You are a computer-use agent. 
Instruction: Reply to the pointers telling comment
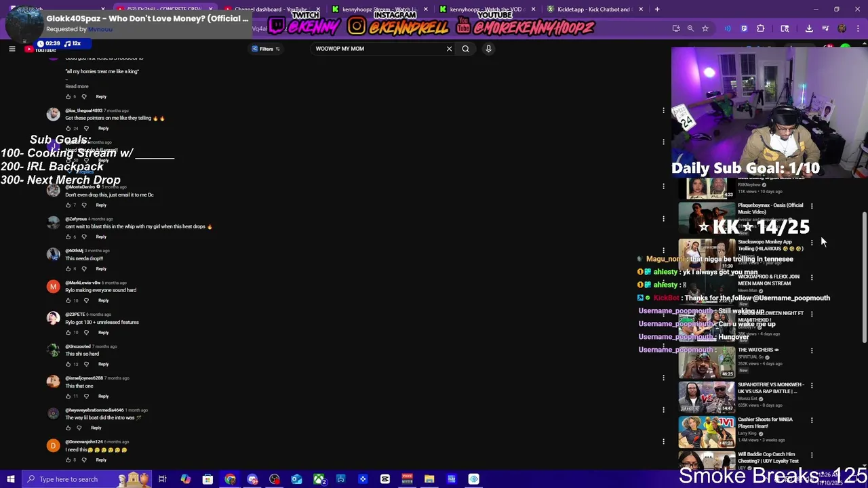(103, 128)
